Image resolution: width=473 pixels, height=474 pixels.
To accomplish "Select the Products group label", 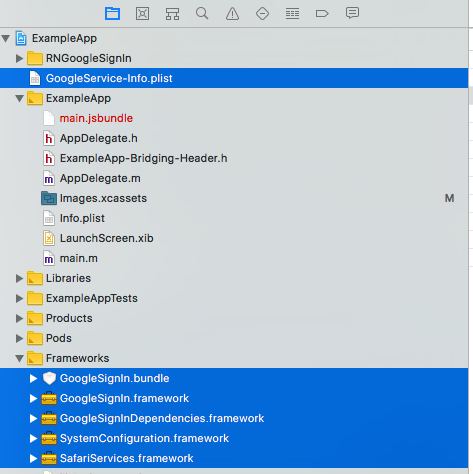I will 69,318.
